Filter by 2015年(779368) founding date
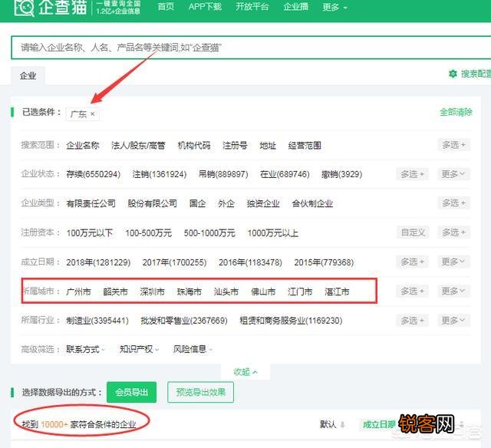The image size is (491, 448). pyautogui.click(x=324, y=262)
